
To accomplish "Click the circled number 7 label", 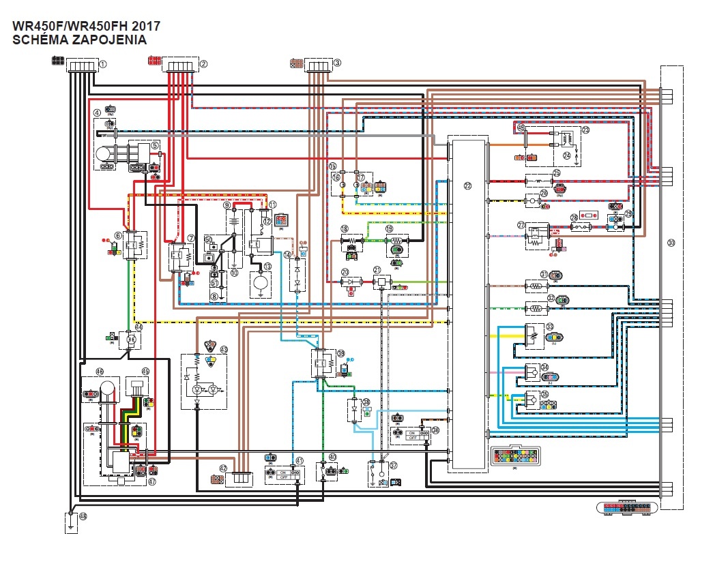I will pyautogui.click(x=190, y=238).
